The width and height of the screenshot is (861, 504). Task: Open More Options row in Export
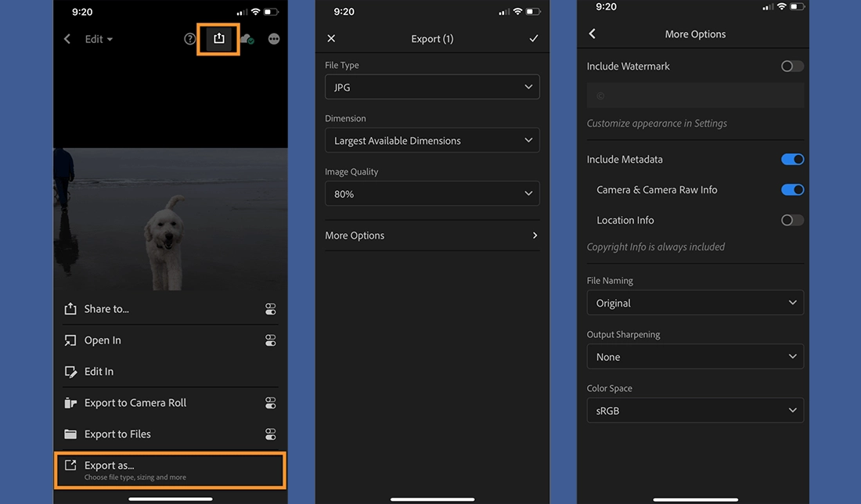tap(432, 236)
